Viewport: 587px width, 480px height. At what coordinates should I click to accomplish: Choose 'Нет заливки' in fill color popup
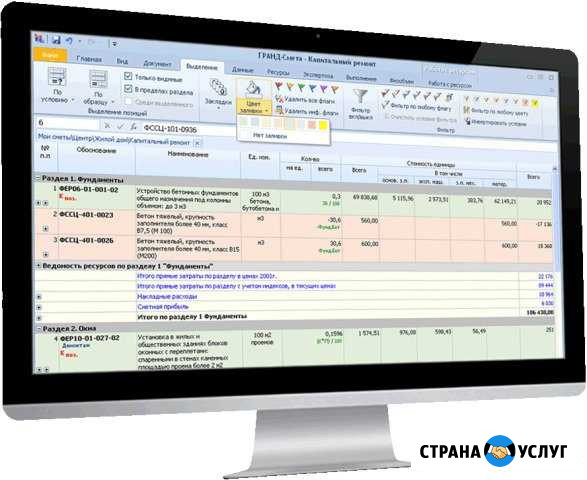[x=270, y=136]
